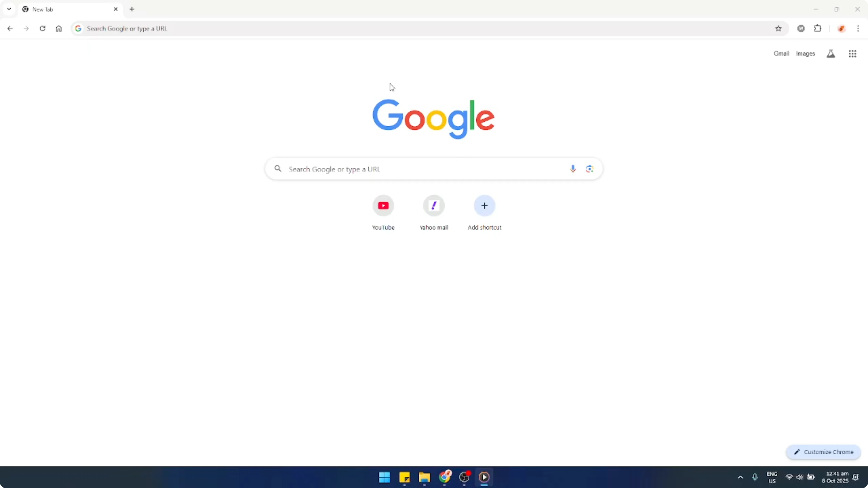This screenshot has height=488, width=868.
Task: Switch to Google Images
Action: 806,54
